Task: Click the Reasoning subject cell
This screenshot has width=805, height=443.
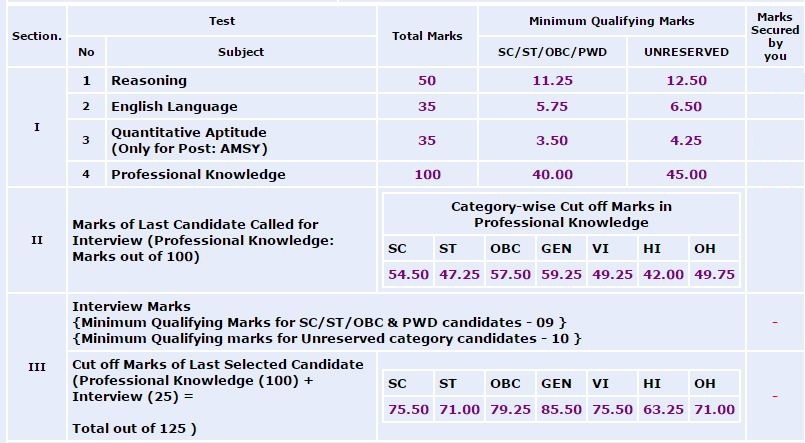Action: coord(149,80)
